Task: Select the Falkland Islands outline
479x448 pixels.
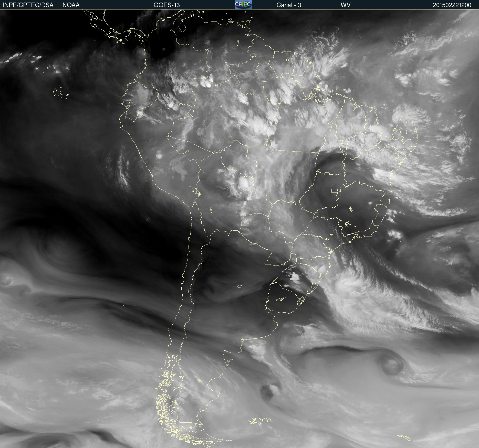Action: [x=259, y=421]
